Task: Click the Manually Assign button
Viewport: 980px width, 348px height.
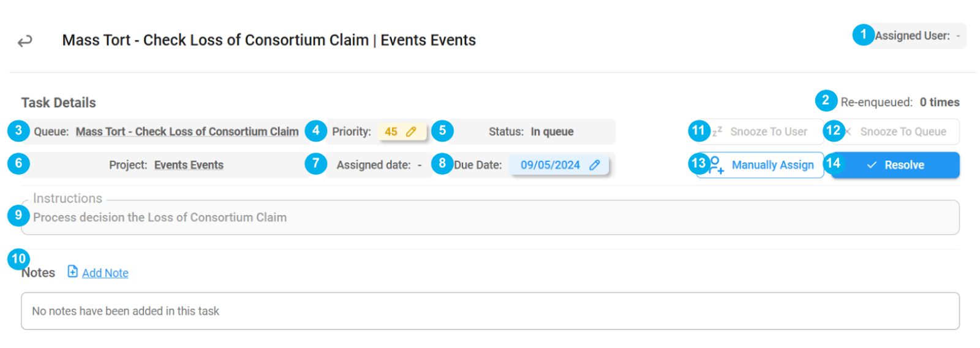Action: click(x=759, y=165)
